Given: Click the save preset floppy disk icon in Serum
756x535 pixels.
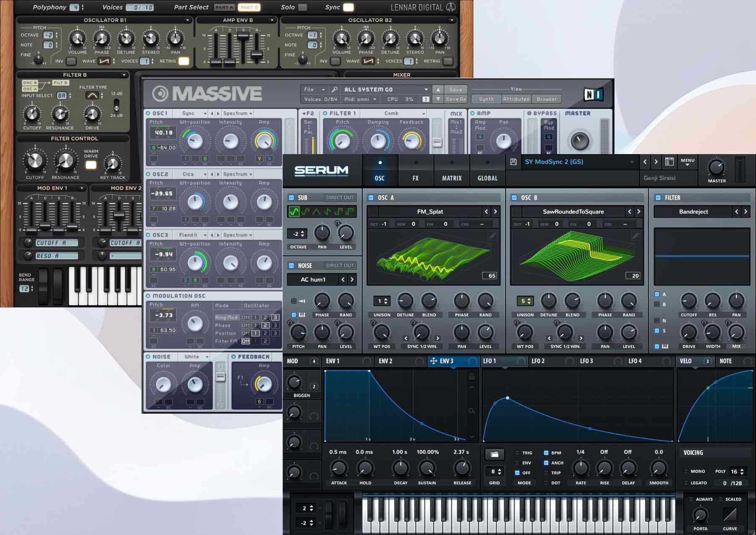Looking at the screenshot, I should click(x=513, y=162).
